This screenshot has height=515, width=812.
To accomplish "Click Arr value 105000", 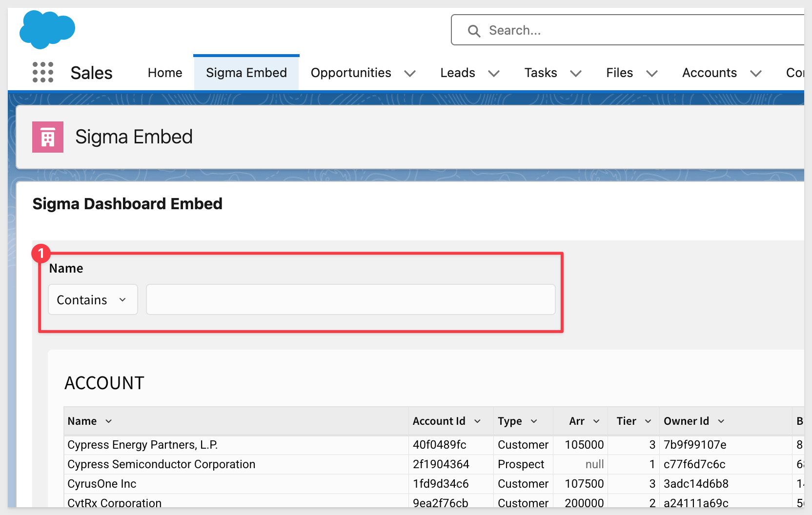I will click(584, 445).
